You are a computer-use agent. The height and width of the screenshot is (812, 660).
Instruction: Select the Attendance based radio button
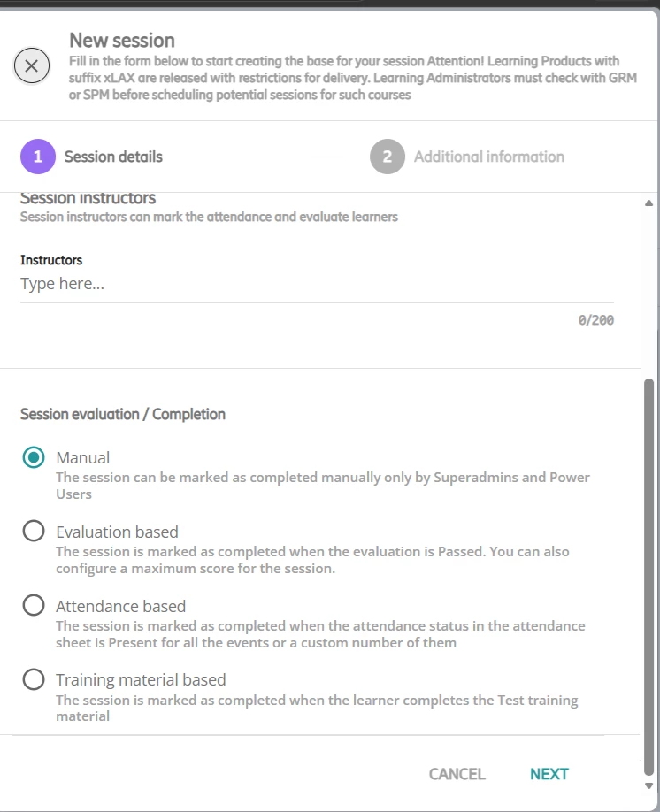34,605
